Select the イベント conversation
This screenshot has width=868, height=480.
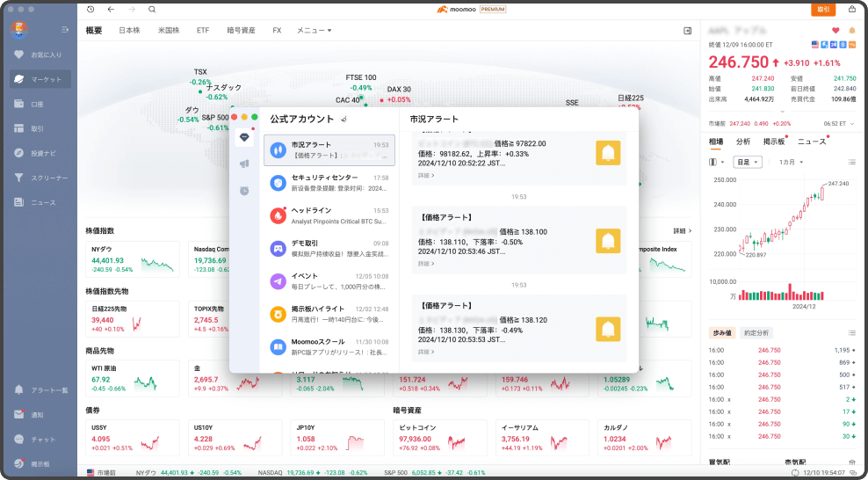click(x=329, y=281)
